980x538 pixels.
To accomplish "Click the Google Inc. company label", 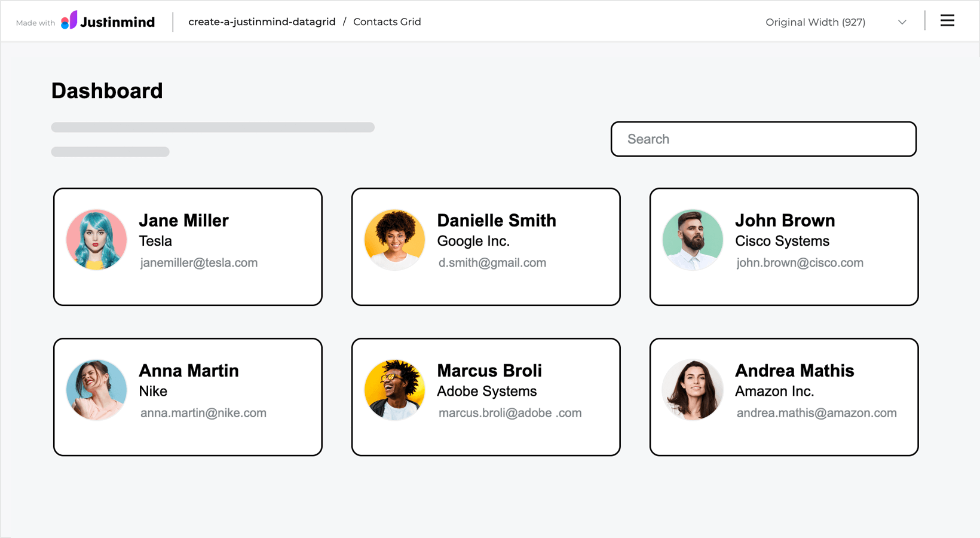I will click(x=473, y=241).
